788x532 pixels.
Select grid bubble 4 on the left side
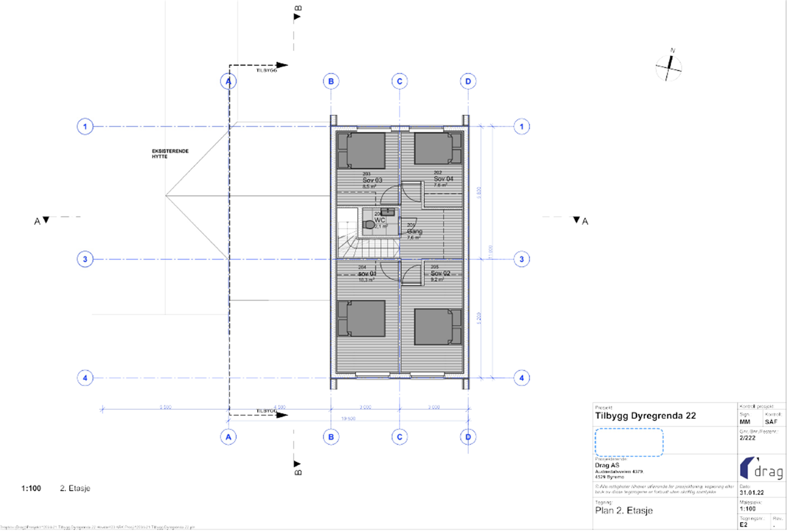(85, 378)
